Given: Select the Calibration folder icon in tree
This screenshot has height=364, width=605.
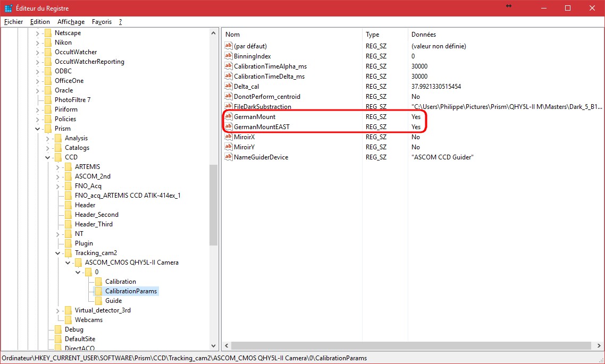Looking at the screenshot, I should pyautogui.click(x=98, y=282).
